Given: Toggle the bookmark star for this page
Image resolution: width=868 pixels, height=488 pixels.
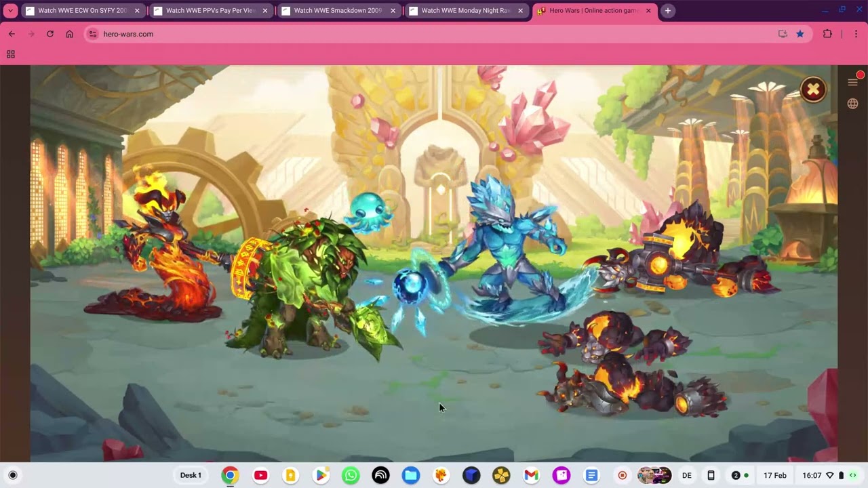Looking at the screenshot, I should [x=800, y=34].
